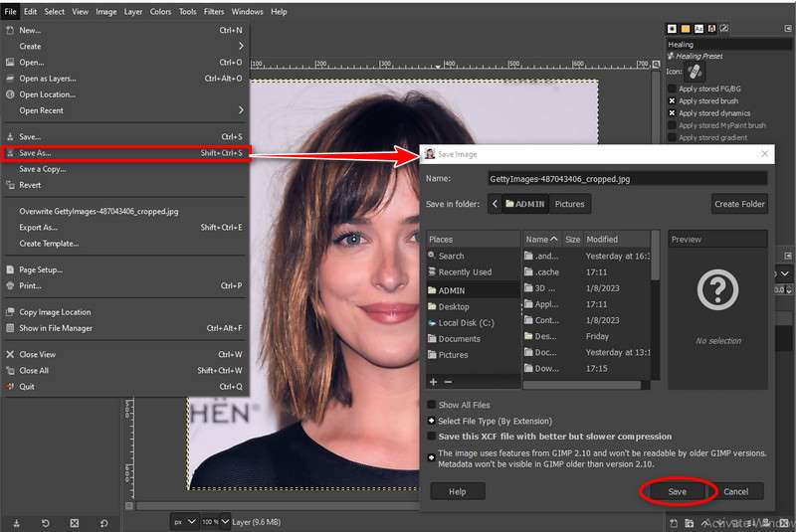Toggle Apply stored dynamics checkbox
Screen dimensions: 796x532
pyautogui.click(x=672, y=112)
